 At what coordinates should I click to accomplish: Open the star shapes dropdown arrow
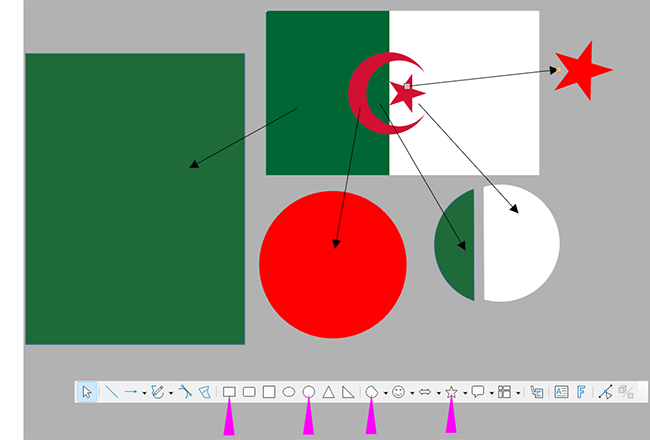[x=465, y=393]
